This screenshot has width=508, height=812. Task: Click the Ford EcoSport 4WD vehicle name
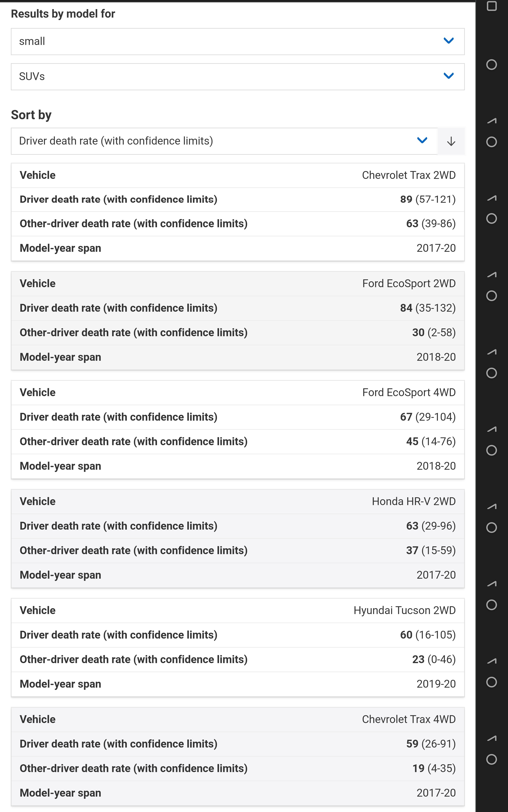(409, 393)
